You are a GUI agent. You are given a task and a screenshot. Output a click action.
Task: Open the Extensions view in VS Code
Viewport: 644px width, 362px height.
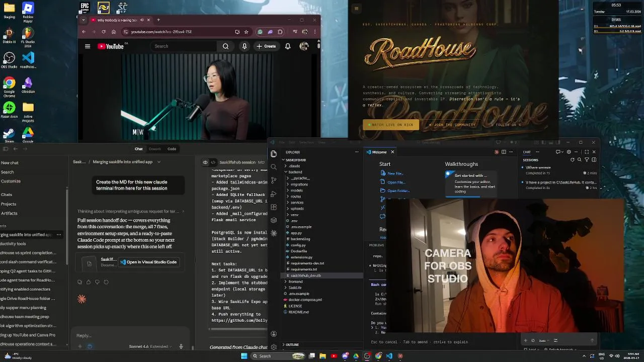(274, 207)
